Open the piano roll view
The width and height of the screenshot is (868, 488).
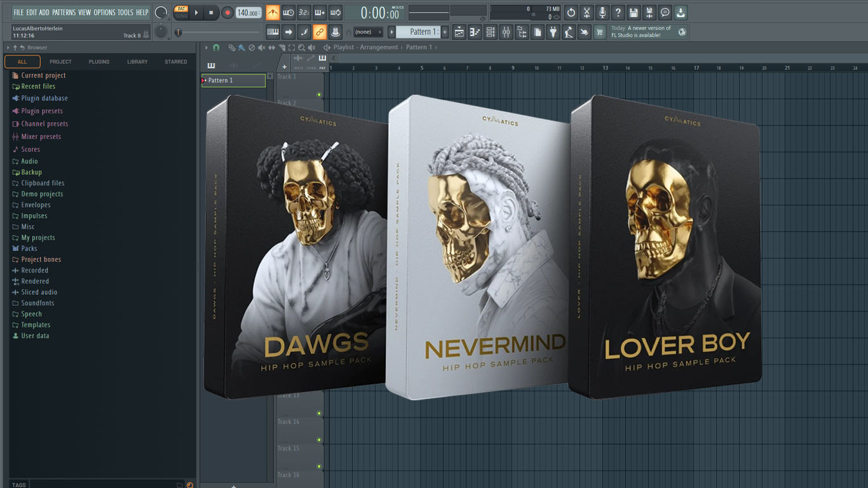(x=475, y=32)
